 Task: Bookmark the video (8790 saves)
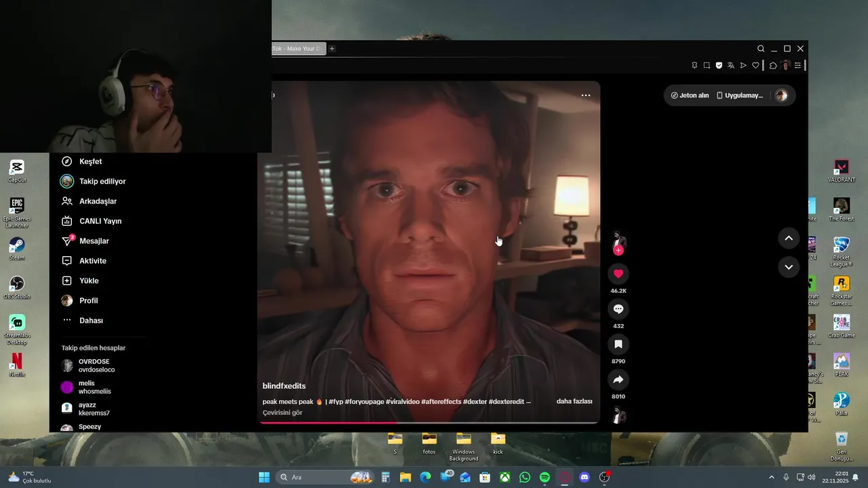618,344
